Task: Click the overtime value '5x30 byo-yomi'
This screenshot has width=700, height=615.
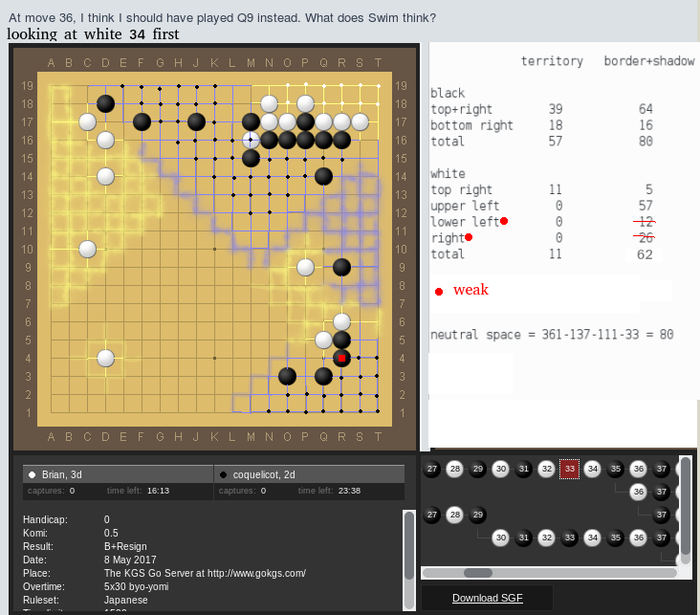Action: [x=136, y=587]
